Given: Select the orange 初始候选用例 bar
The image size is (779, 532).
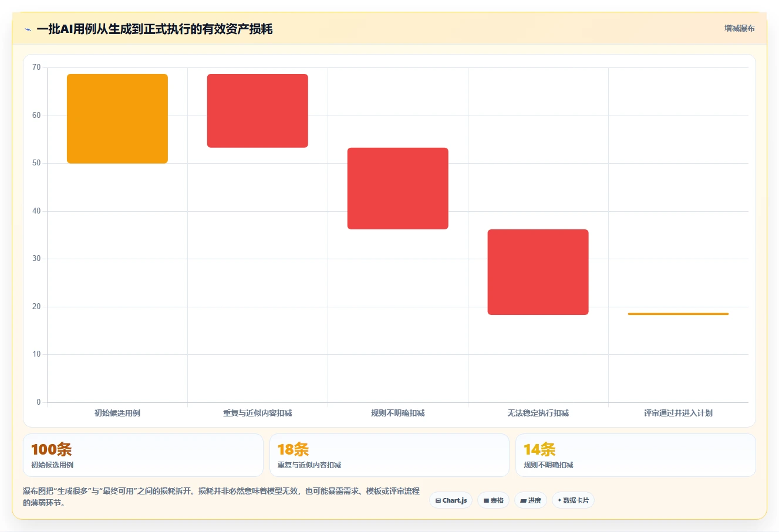Looking at the screenshot, I should (x=117, y=118).
